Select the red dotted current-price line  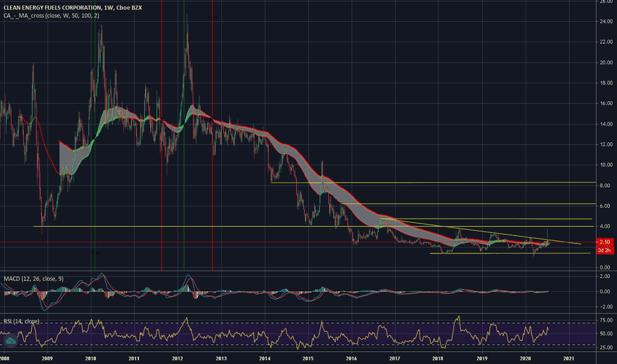[x=298, y=242]
